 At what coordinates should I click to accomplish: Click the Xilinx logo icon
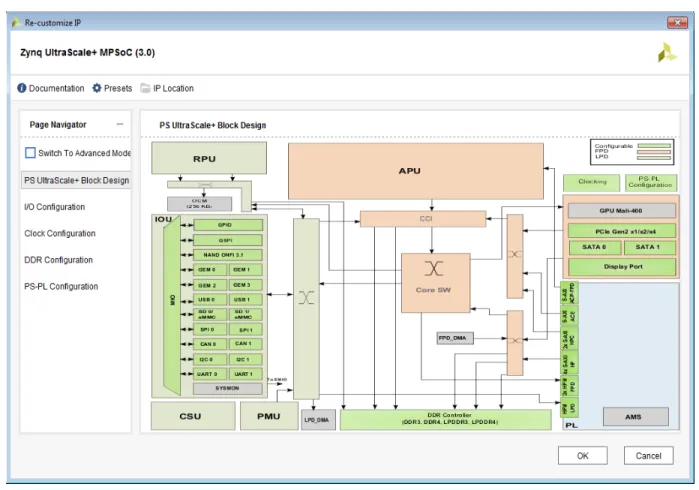666,53
